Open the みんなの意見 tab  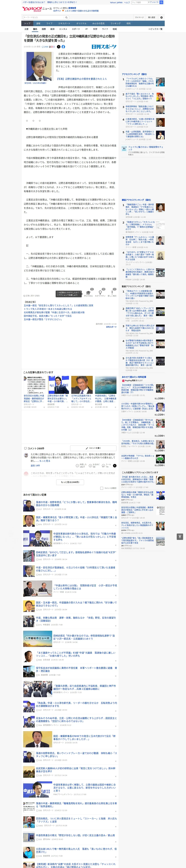click(x=99, y=24)
